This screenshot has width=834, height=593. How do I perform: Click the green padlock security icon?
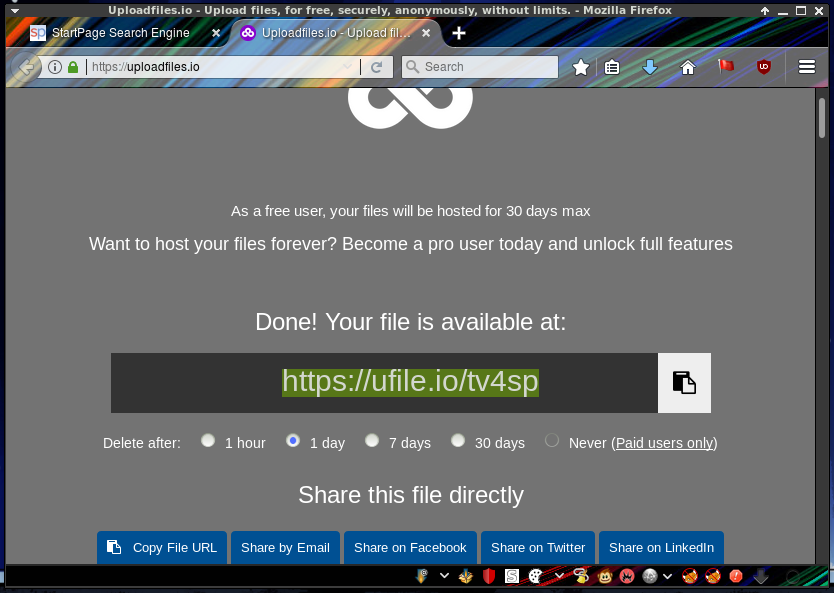pos(73,67)
